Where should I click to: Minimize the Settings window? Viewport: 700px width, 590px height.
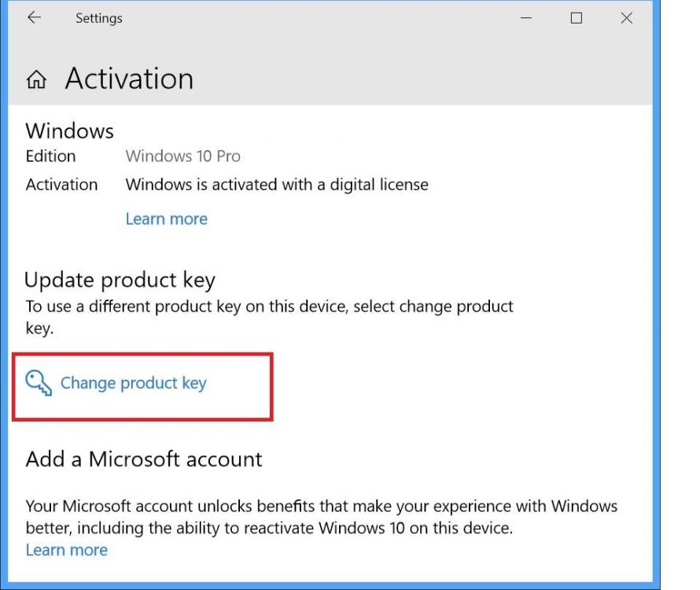(x=526, y=18)
